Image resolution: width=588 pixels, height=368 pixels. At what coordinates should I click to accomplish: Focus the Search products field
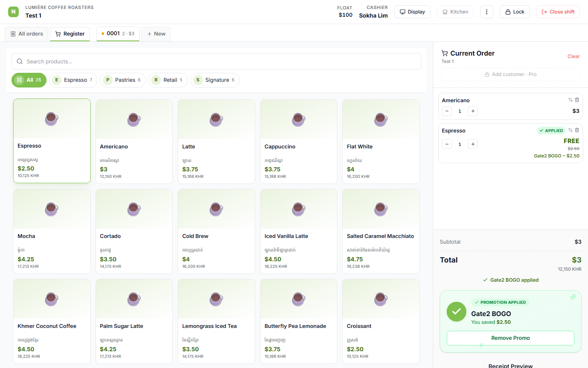[x=216, y=61]
